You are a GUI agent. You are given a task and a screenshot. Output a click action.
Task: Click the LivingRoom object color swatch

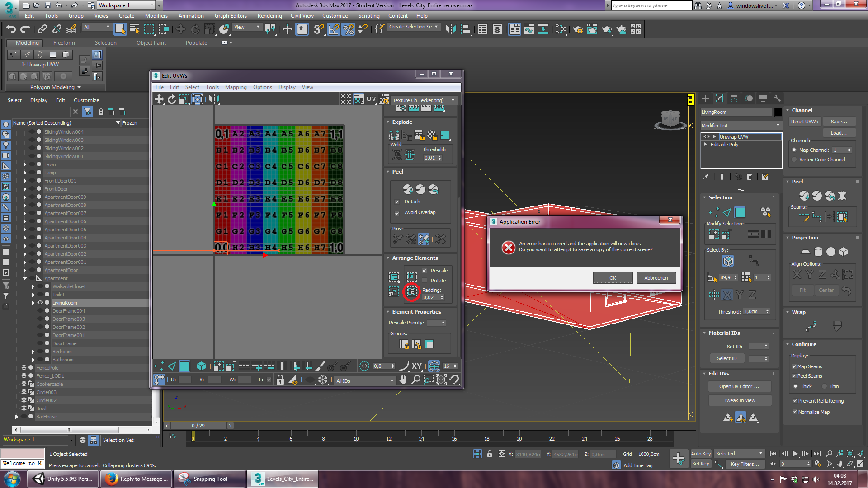[x=778, y=112]
